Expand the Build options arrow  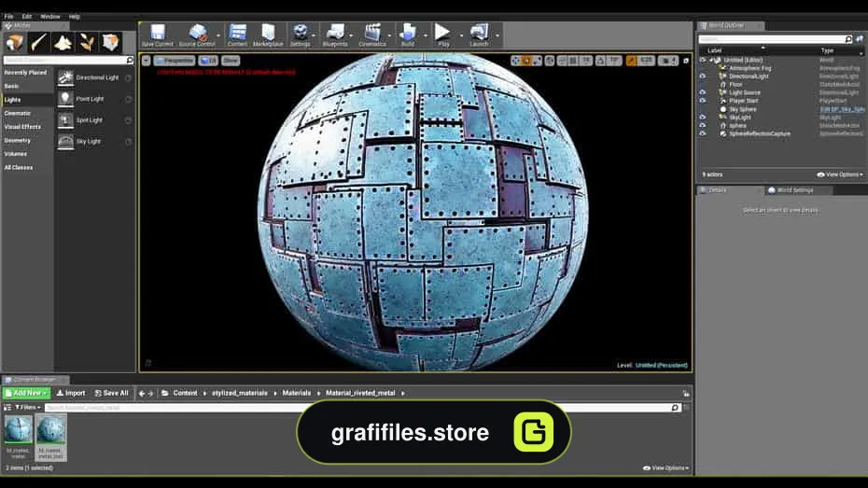click(x=426, y=36)
